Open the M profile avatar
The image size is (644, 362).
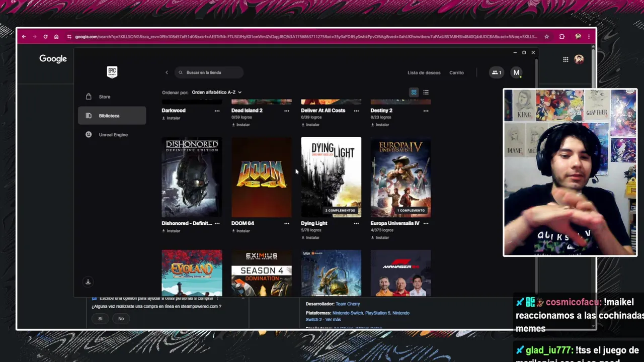click(x=516, y=72)
